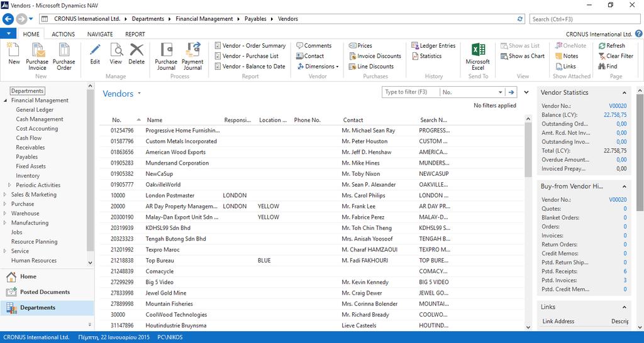Open Prices in Purchases group
644x343 pixels.
[x=360, y=45]
